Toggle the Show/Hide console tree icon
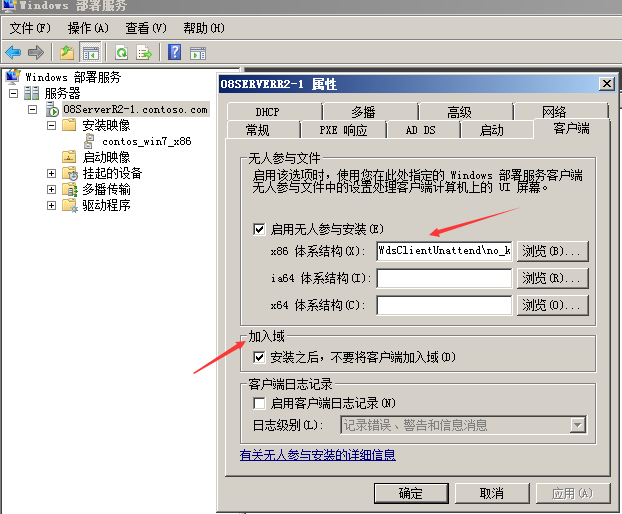 (x=90, y=52)
